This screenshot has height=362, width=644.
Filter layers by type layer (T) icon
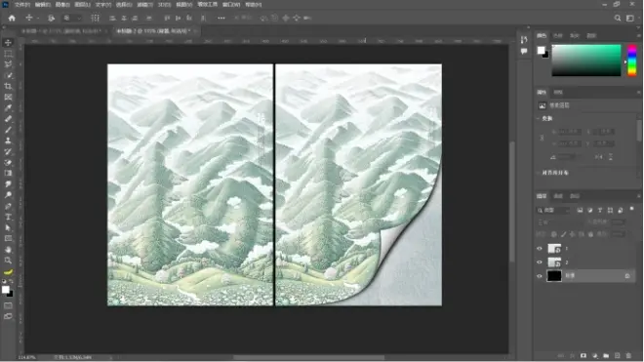click(600, 211)
